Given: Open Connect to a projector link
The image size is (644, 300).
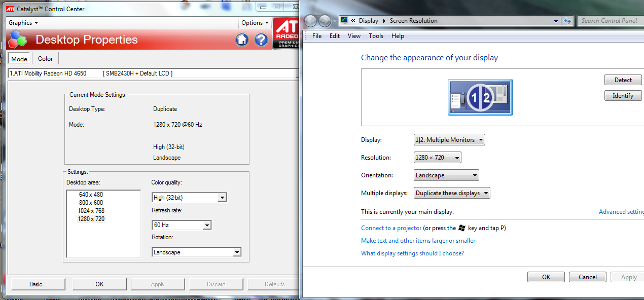Looking at the screenshot, I should (x=391, y=228).
